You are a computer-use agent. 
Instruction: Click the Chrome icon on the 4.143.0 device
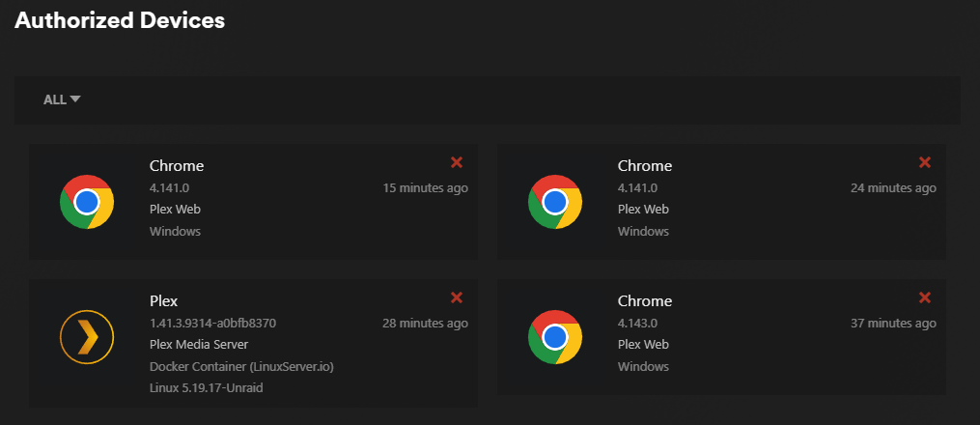(555, 337)
